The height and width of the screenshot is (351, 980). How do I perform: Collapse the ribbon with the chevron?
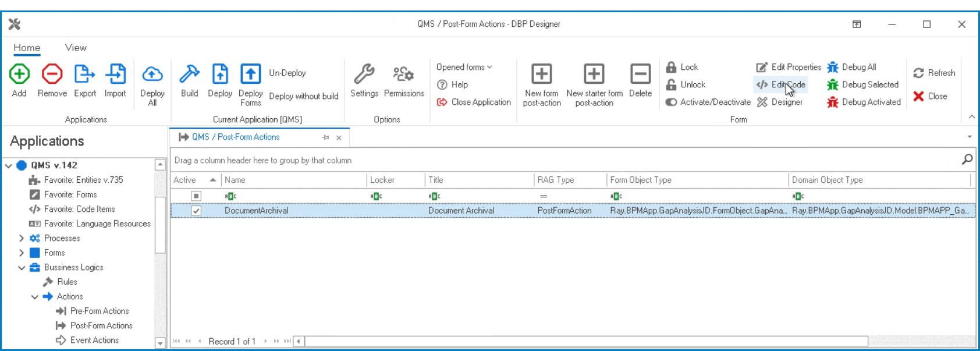click(x=971, y=117)
